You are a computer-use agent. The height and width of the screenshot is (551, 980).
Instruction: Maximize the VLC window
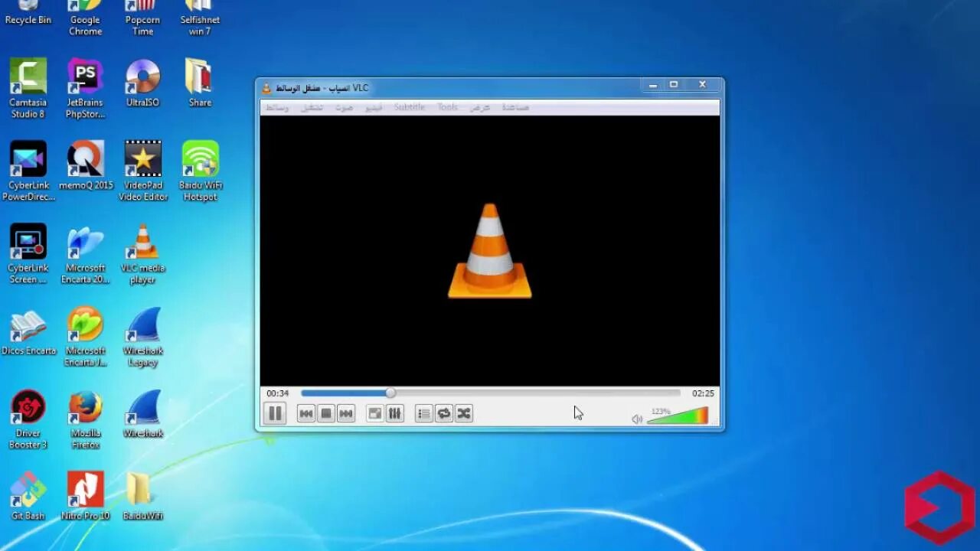click(674, 86)
